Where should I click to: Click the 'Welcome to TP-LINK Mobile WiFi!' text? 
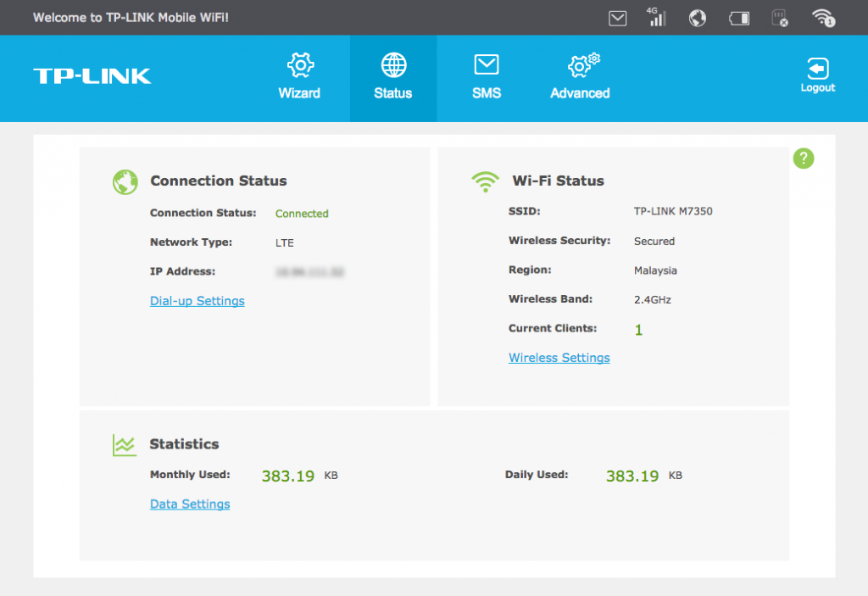[x=131, y=18]
